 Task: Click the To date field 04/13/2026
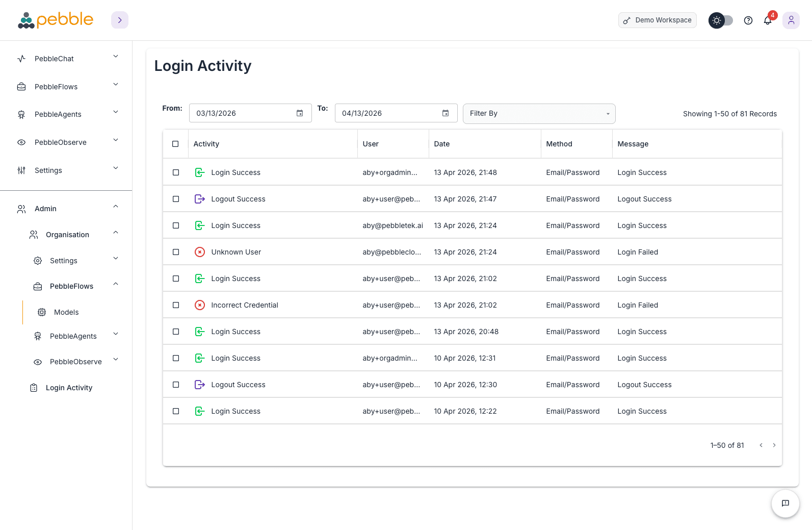396,113
